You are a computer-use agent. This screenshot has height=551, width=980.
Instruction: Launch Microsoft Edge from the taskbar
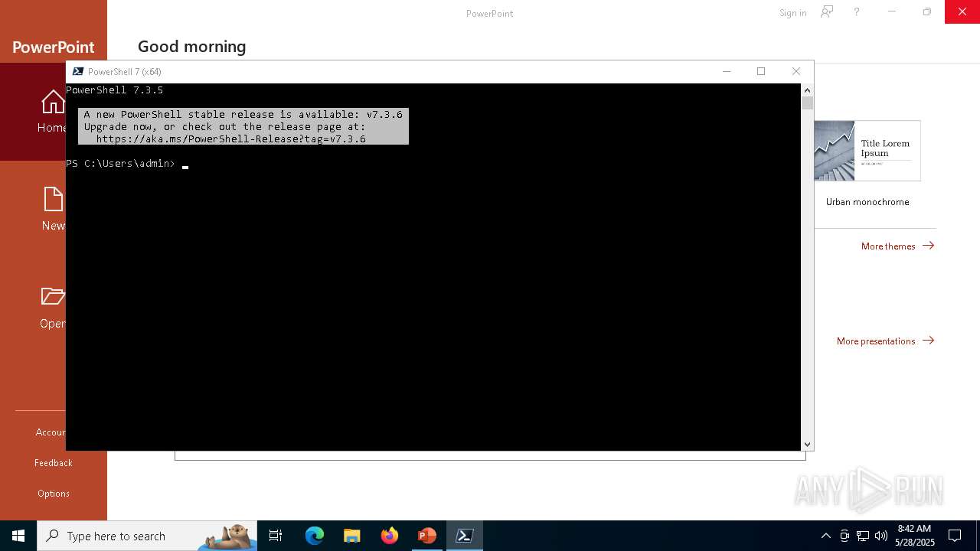(315, 536)
